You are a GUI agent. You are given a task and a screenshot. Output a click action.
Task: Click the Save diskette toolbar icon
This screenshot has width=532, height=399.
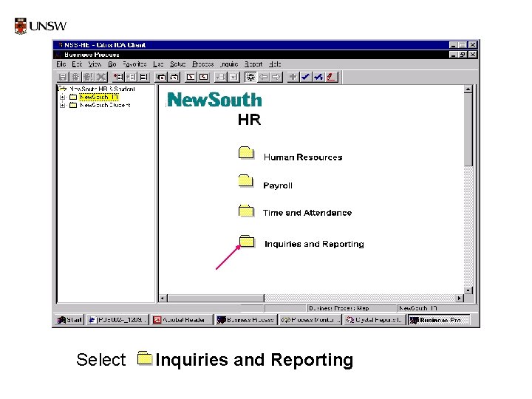[62, 77]
